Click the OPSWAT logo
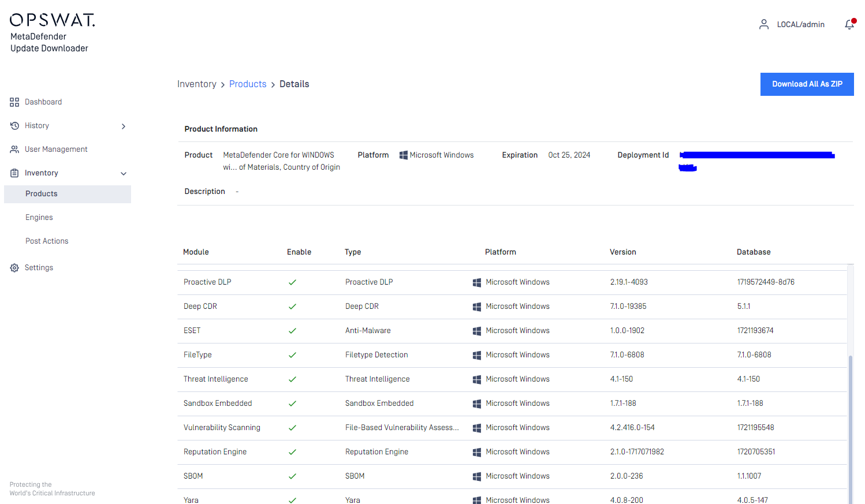 click(53, 20)
